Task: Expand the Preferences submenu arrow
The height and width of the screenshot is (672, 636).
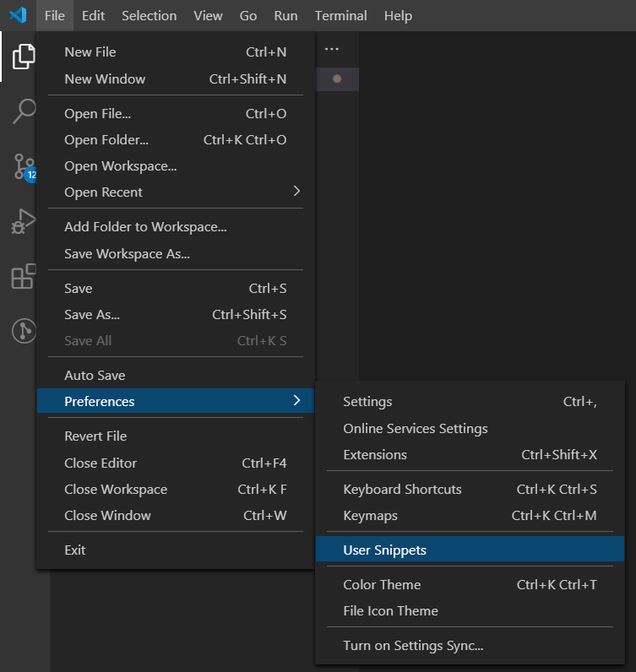Action: point(296,400)
